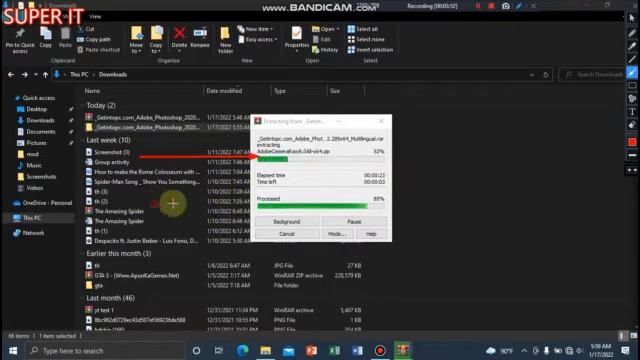Go up one folder level
This screenshot has width=640, height=360.
click(45, 75)
